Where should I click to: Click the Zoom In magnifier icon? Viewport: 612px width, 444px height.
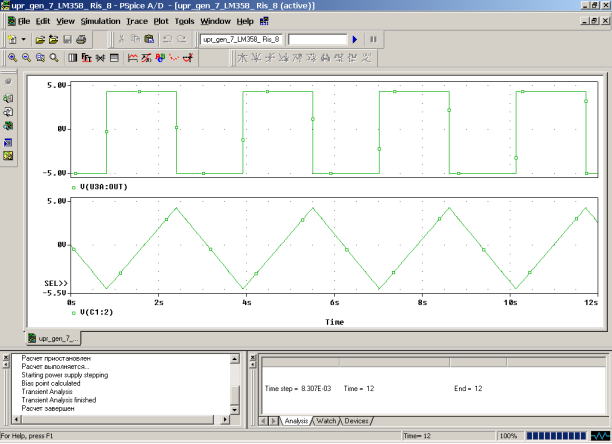click(x=12, y=58)
